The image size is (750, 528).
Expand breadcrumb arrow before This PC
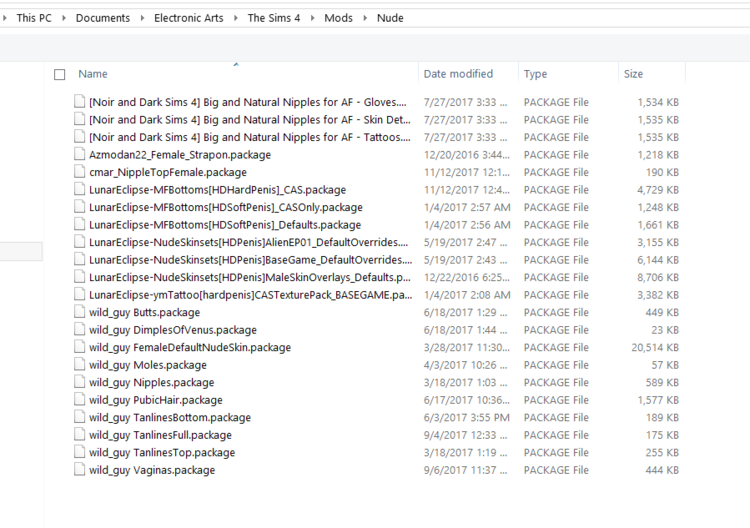pyautogui.click(x=5, y=18)
